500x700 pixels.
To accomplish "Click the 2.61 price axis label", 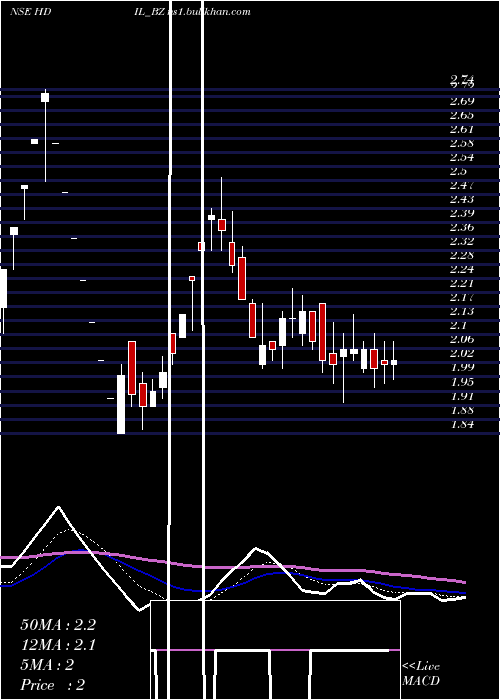I will [462, 129].
